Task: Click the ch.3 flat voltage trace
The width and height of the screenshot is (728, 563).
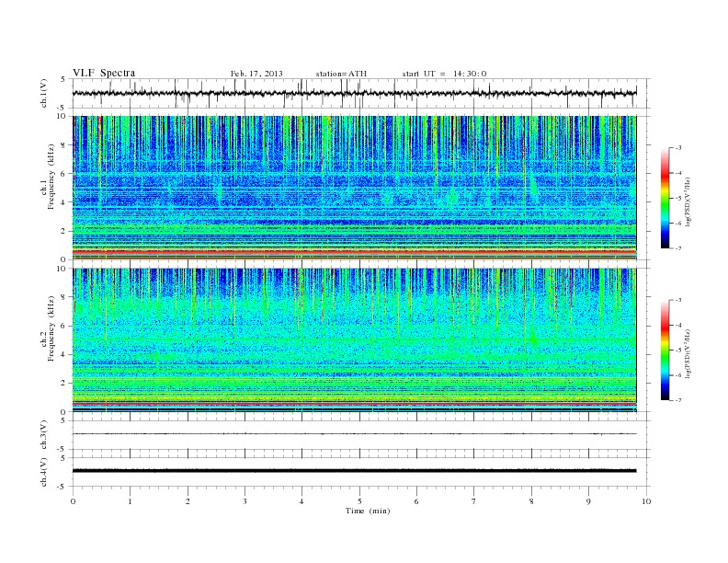Action: (355, 434)
